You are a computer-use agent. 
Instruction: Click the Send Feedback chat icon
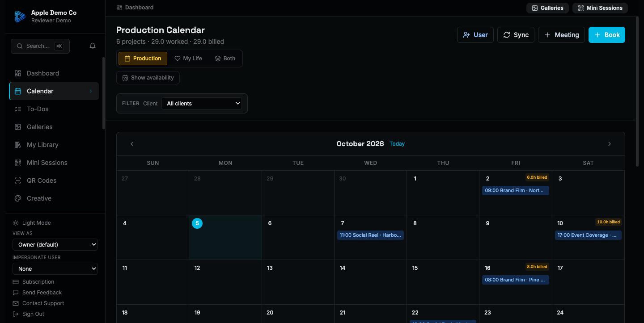pos(16,293)
